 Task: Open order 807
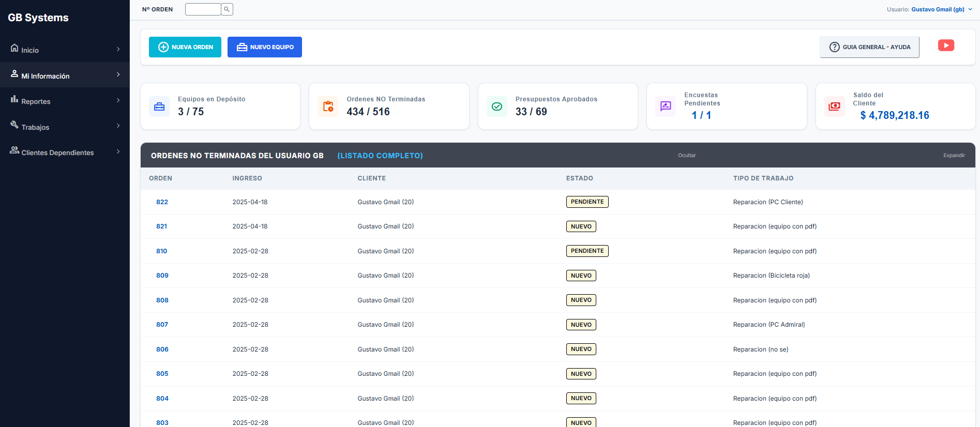click(x=162, y=325)
